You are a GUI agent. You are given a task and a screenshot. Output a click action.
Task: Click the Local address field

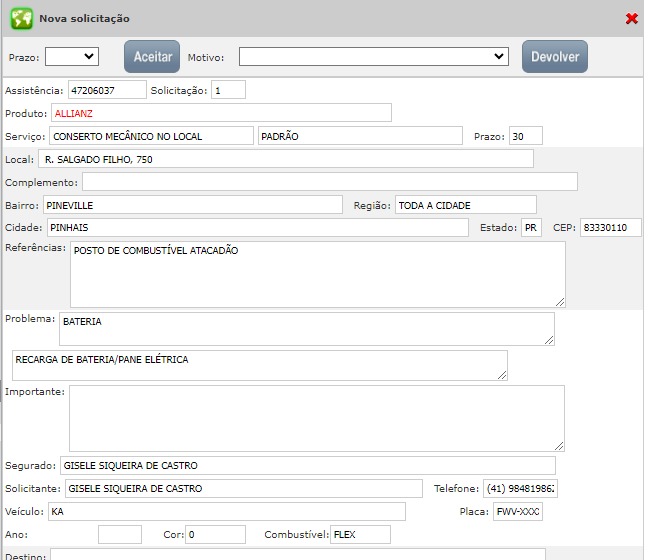[285, 159]
